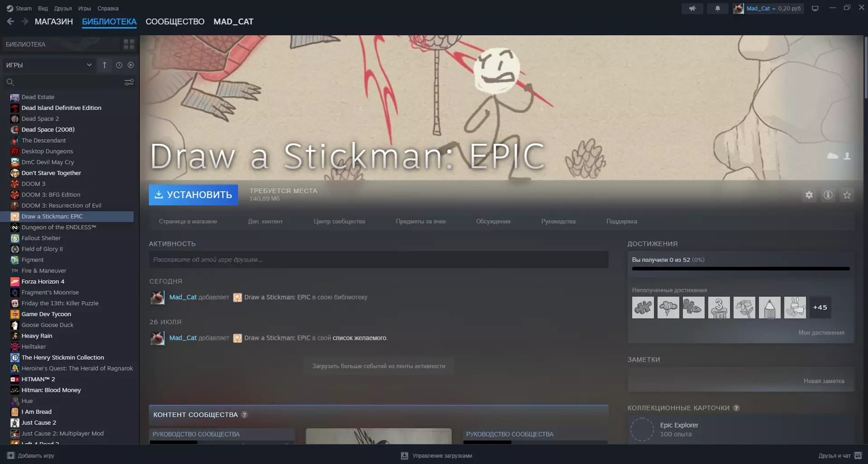Open the number 3 trophy achievement
Viewport: 868px width, 464px height.
tap(719, 308)
